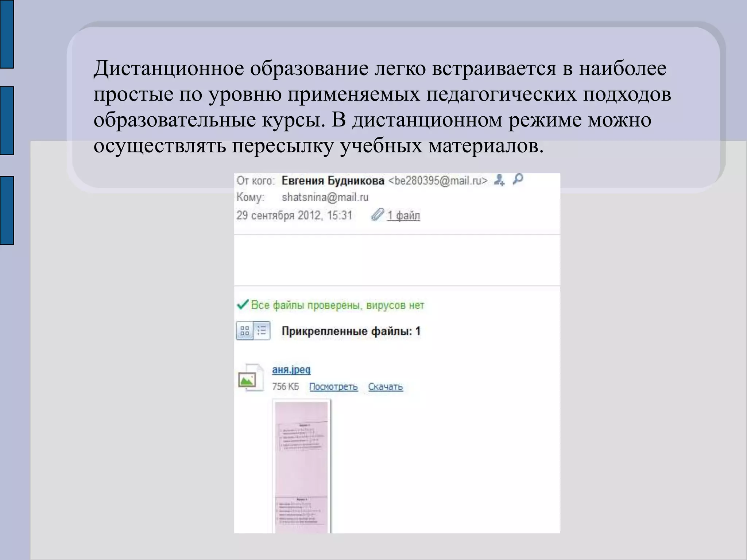Click the 'Скачать' download link
The image size is (747, 560).
(385, 386)
